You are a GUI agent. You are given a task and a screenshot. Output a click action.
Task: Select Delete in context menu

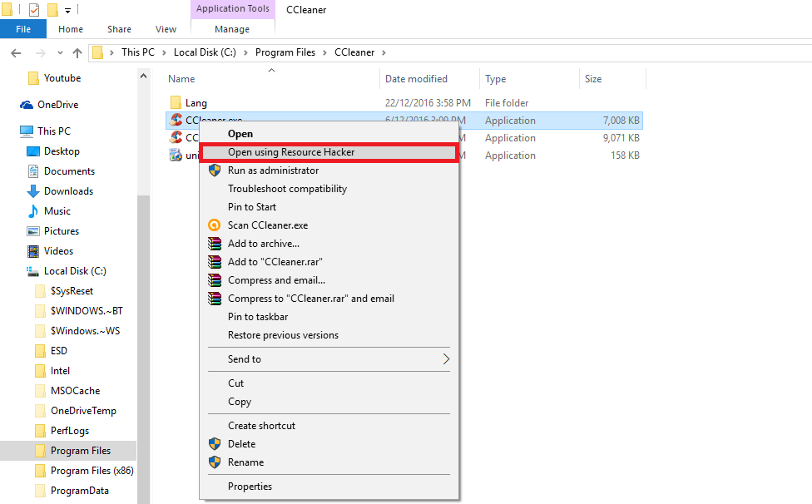click(329, 444)
